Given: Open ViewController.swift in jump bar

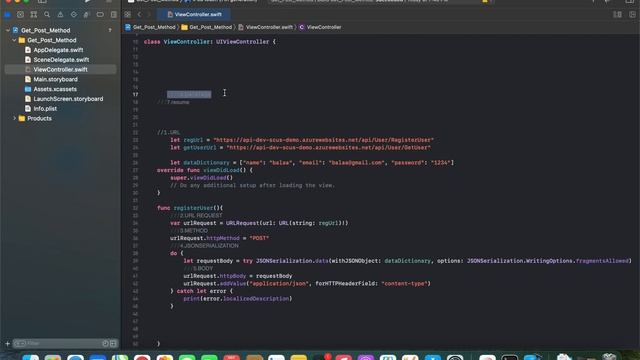Looking at the screenshot, I should (x=265, y=27).
